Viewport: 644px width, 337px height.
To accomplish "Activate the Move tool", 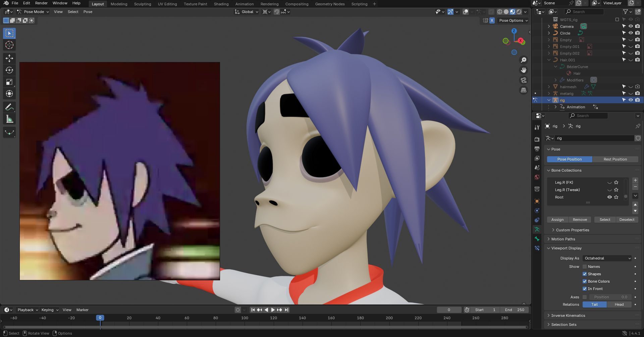I will pyautogui.click(x=9, y=58).
